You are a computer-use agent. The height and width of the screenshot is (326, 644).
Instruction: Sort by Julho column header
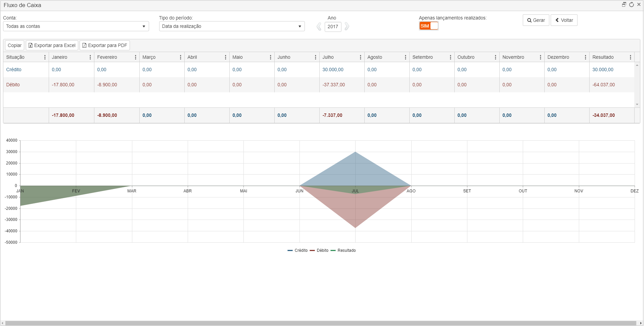pos(328,57)
